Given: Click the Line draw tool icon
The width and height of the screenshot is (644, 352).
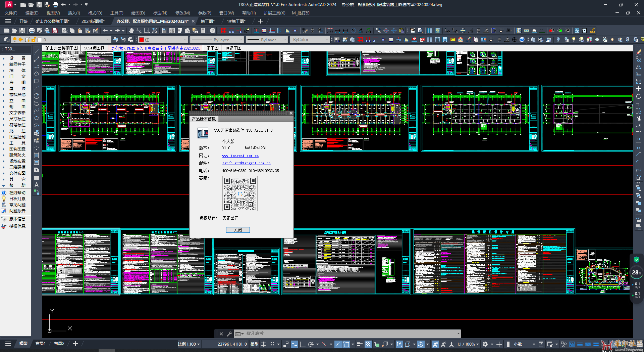Looking at the screenshot, I should click(37, 52).
